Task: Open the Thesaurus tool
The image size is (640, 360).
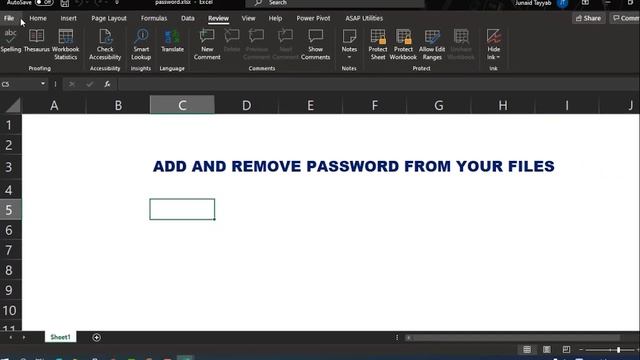Action: coord(36,41)
